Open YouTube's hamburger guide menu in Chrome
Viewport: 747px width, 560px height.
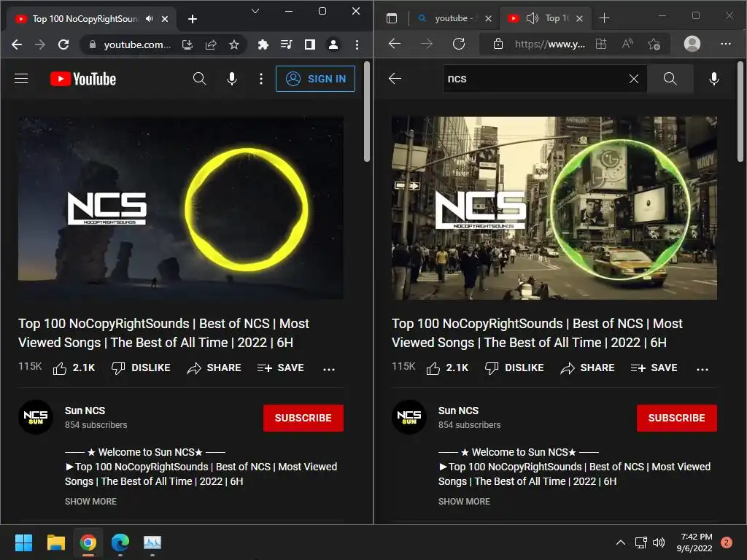pos(21,79)
